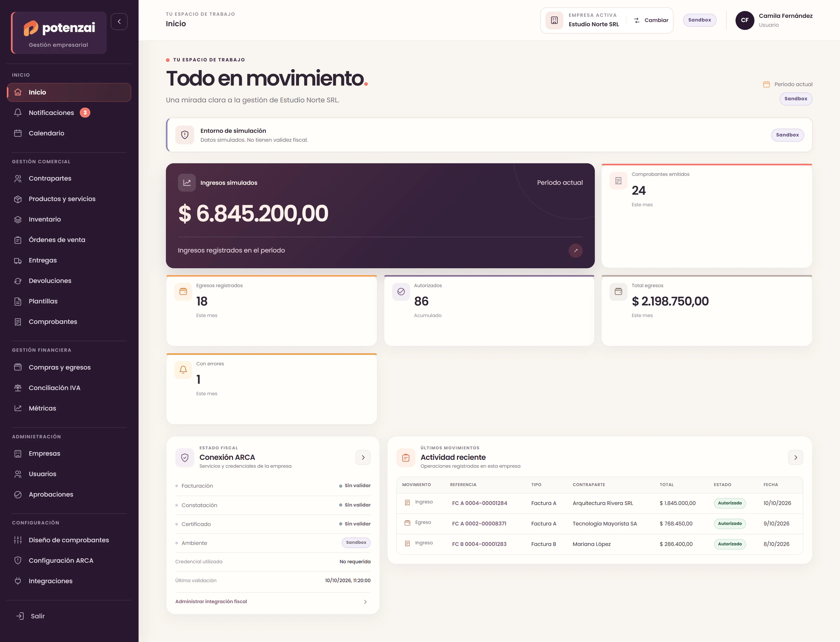Click the Entregas truck icon
The height and width of the screenshot is (642, 840).
(18, 261)
